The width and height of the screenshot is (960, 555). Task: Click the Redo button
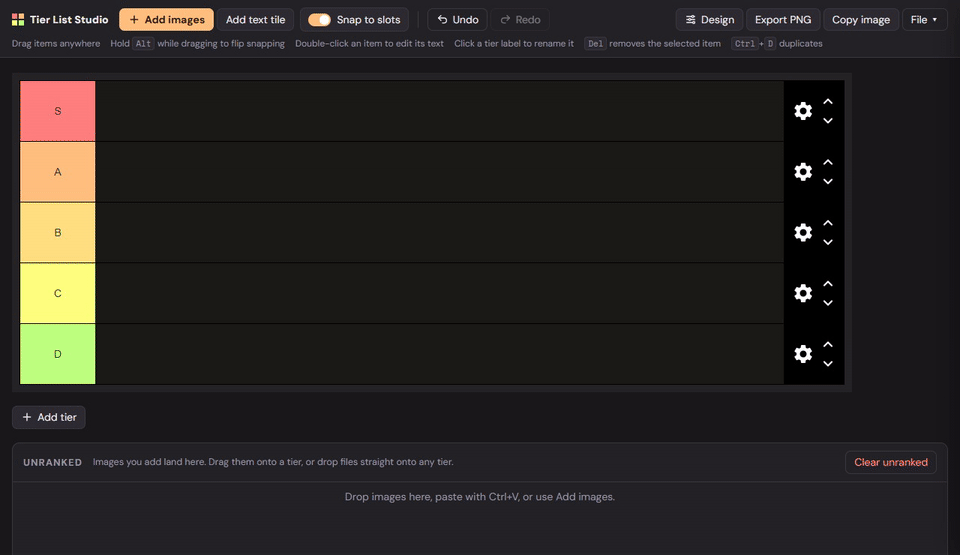click(x=520, y=20)
